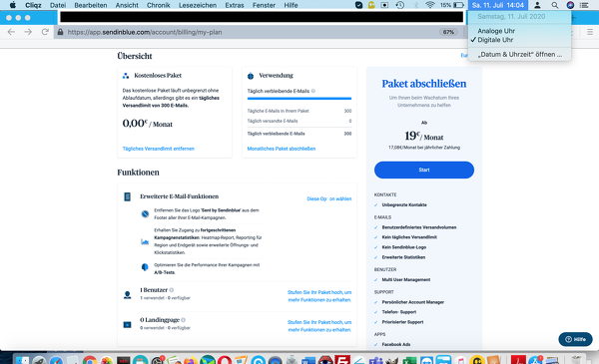The width and height of the screenshot is (599, 364).
Task: Click the blue Start button
Action: pyautogui.click(x=424, y=170)
